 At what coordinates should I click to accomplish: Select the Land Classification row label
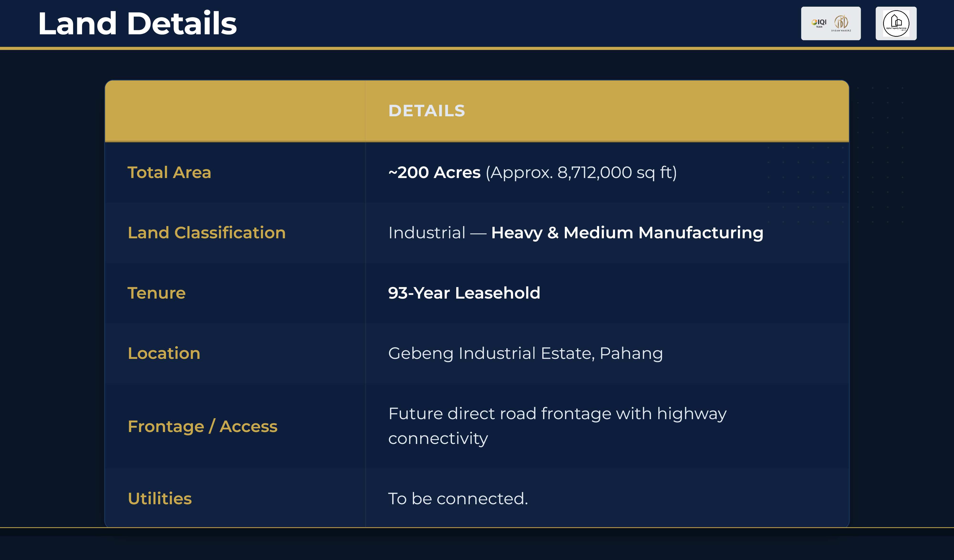(206, 233)
